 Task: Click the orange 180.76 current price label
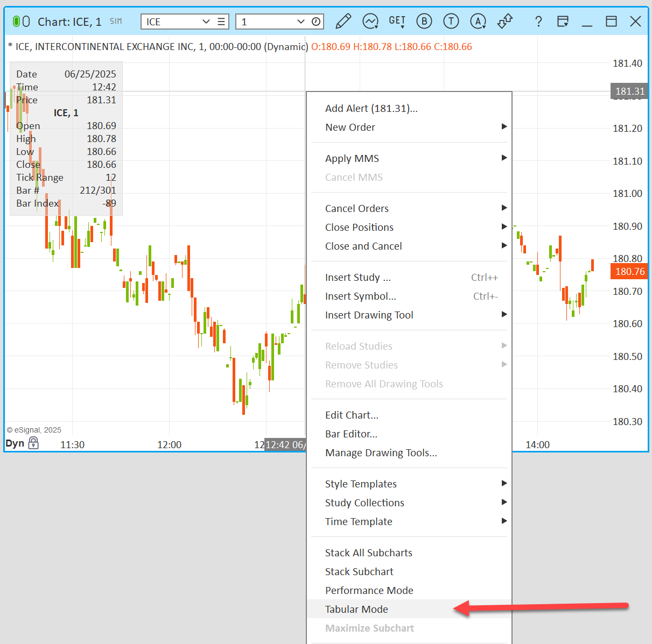click(x=629, y=272)
